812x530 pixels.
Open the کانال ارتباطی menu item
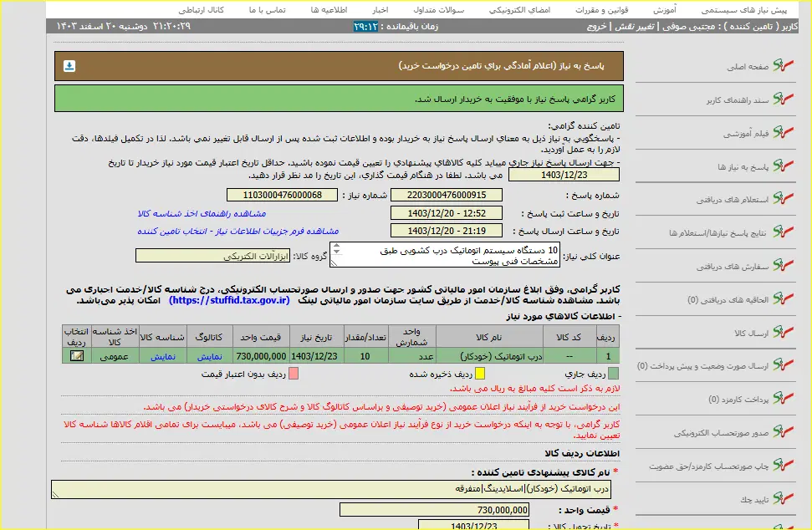pyautogui.click(x=201, y=10)
